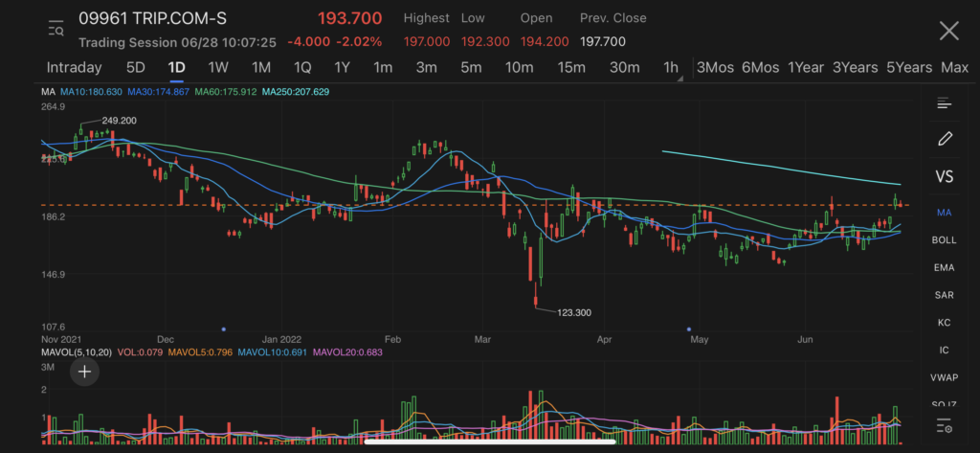The height and width of the screenshot is (453, 980).
Task: Toggle the IC indicator
Action: 944,350
